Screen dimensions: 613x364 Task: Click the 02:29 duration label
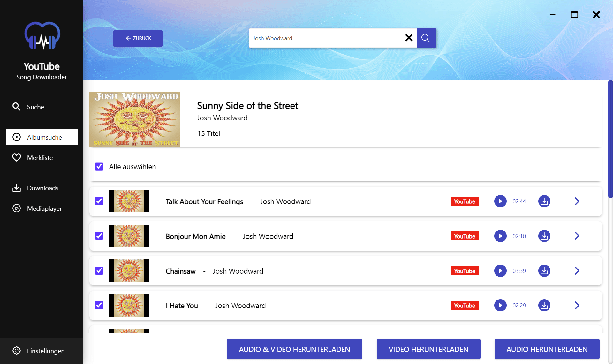coord(519,306)
